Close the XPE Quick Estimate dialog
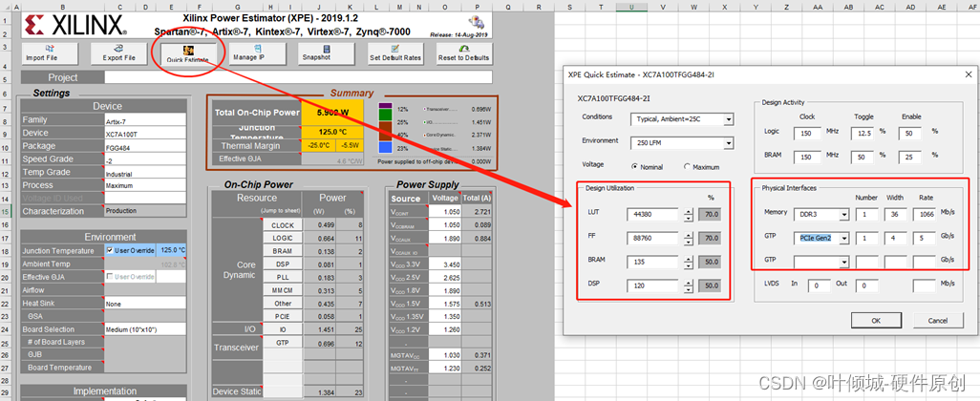The height and width of the screenshot is (401, 980). pyautogui.click(x=968, y=74)
